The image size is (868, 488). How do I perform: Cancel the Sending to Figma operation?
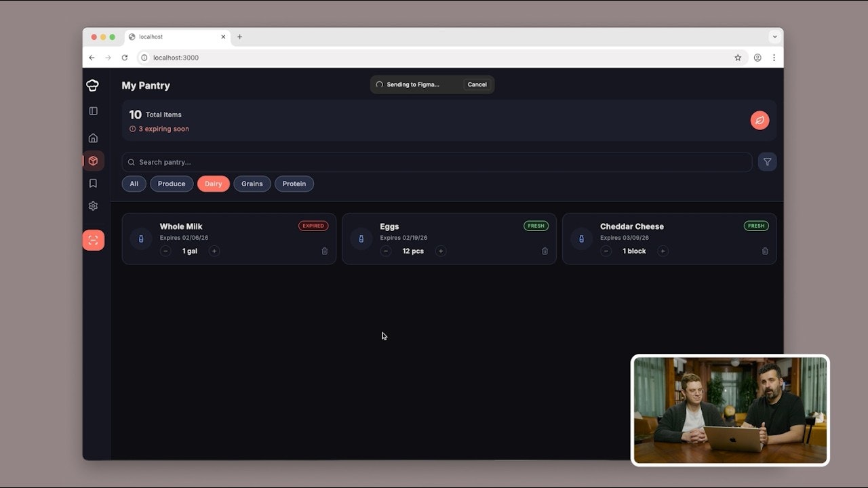477,85
